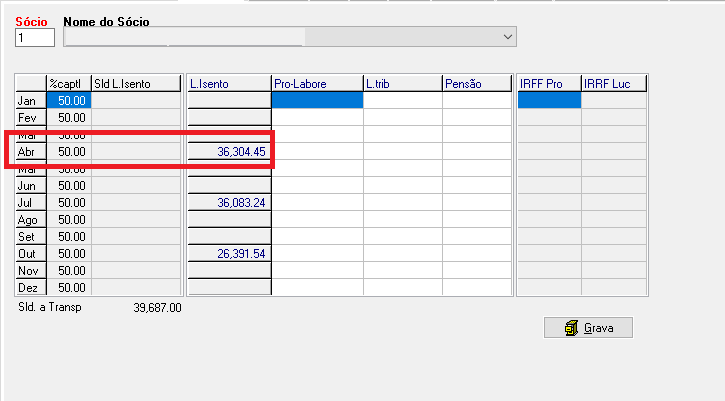Select the Jul month row button

pyautogui.click(x=30, y=202)
